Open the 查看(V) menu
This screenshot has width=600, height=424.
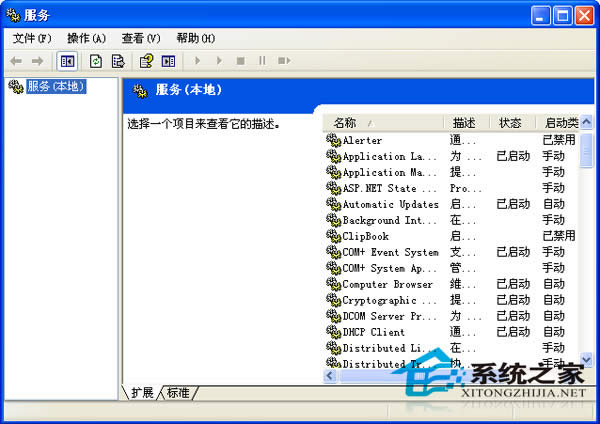point(140,38)
